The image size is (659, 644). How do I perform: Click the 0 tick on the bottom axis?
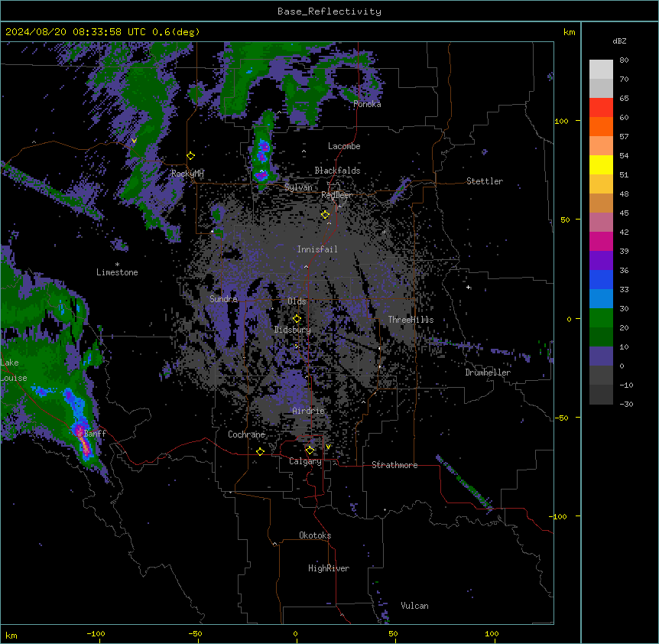(295, 633)
